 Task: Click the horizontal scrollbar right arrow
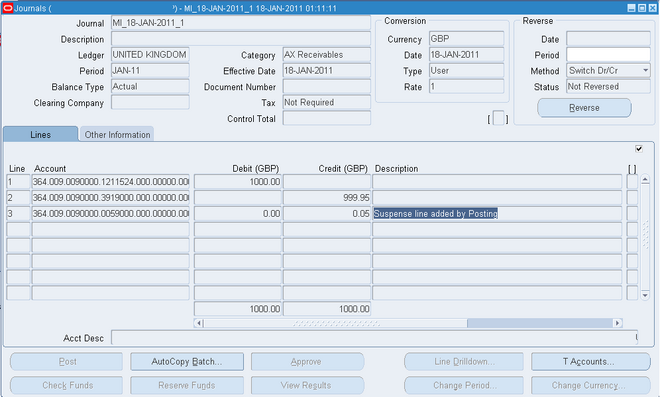pos(617,323)
